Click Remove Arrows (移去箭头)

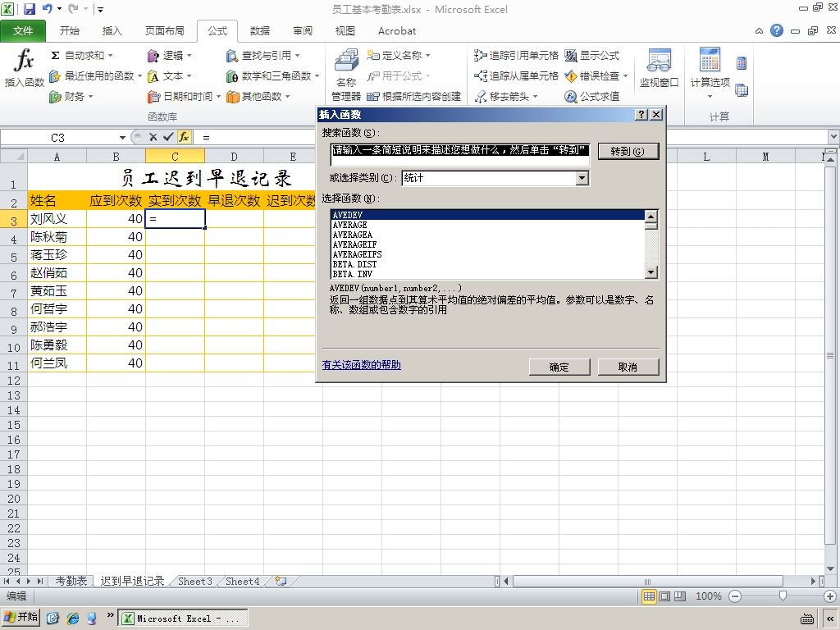506,97
